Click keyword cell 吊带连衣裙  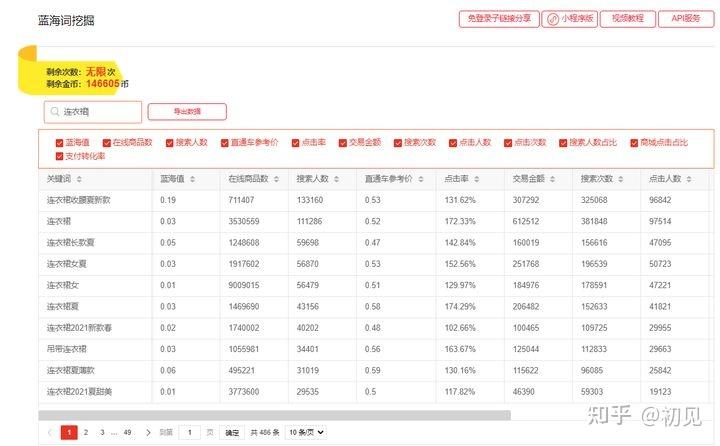point(67,349)
